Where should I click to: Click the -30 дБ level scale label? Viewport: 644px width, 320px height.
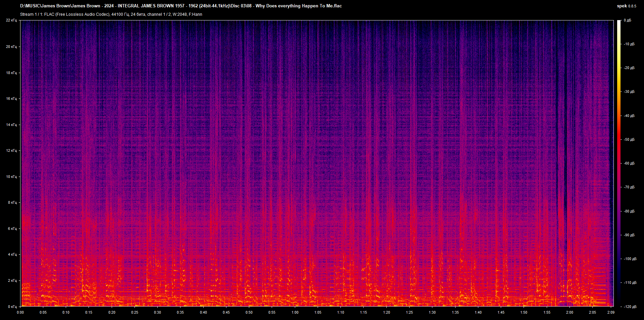pos(629,92)
